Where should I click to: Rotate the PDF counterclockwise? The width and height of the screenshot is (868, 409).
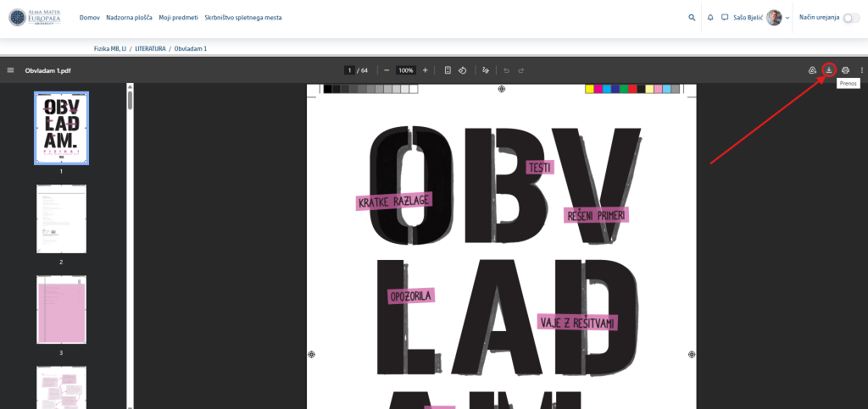pyautogui.click(x=462, y=70)
